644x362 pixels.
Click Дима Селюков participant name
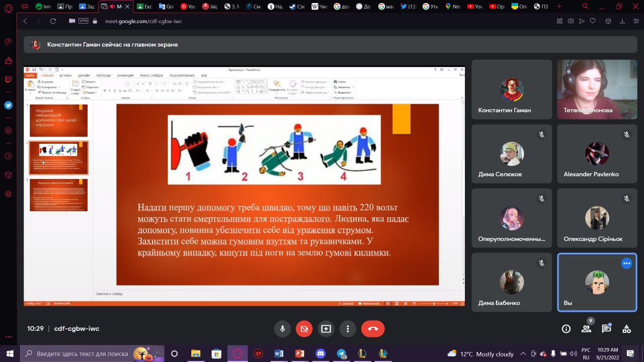[500, 174]
